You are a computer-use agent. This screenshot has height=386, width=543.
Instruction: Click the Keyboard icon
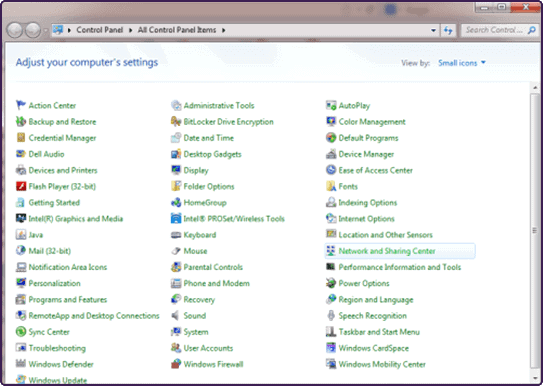click(x=176, y=235)
